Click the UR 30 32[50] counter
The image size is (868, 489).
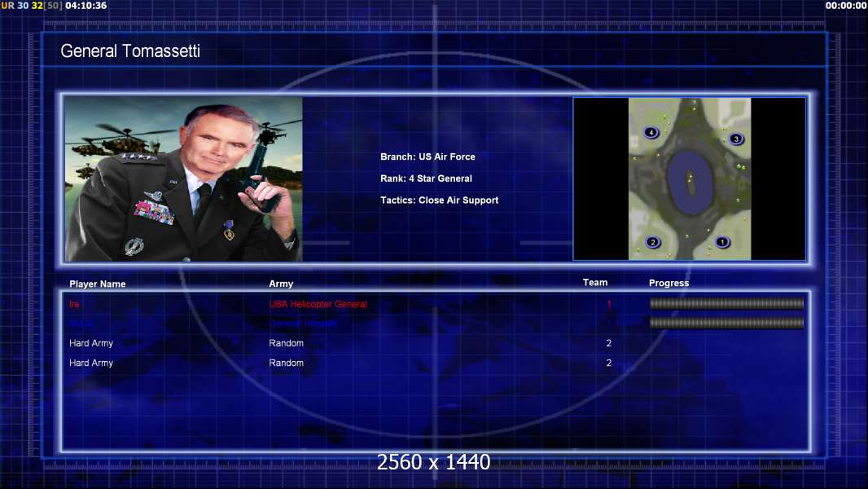click(x=32, y=6)
